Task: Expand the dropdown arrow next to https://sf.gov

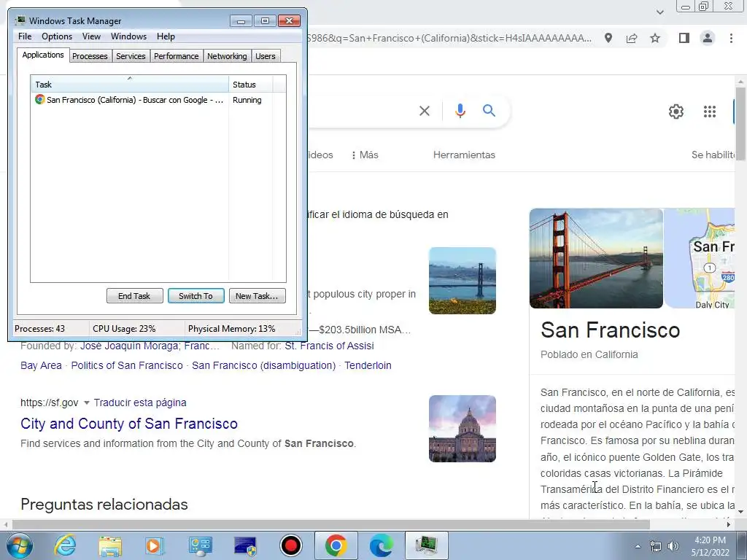Action: [x=87, y=402]
